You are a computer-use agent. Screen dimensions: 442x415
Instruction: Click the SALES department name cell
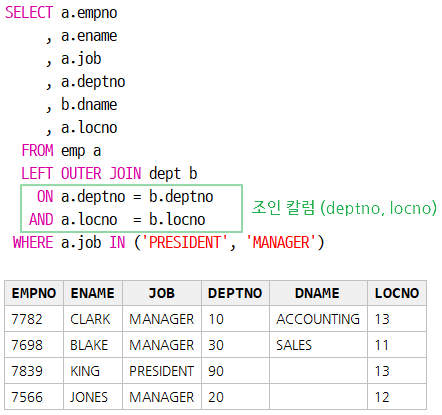(x=318, y=345)
